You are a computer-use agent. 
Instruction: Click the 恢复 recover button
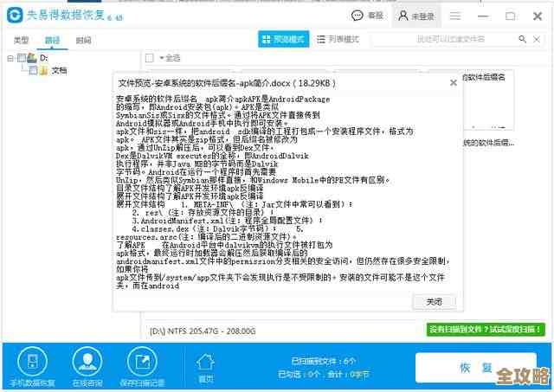[x=475, y=368]
